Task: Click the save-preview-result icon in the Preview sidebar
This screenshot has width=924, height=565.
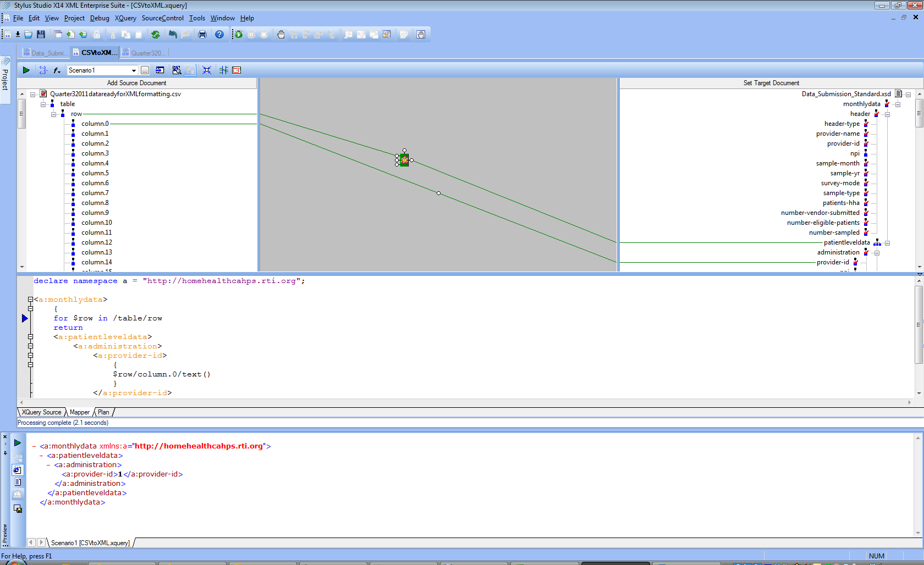Action: click(x=18, y=509)
